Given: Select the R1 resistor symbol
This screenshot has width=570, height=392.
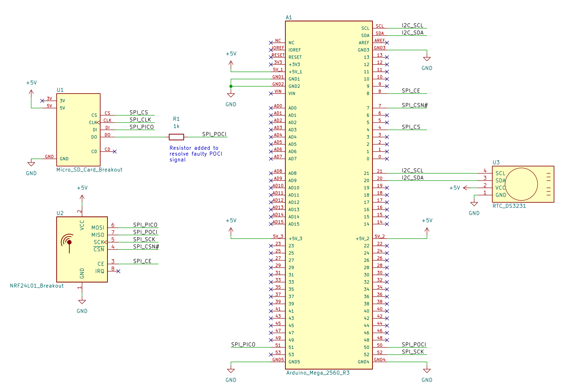Looking at the screenshot, I should (176, 137).
